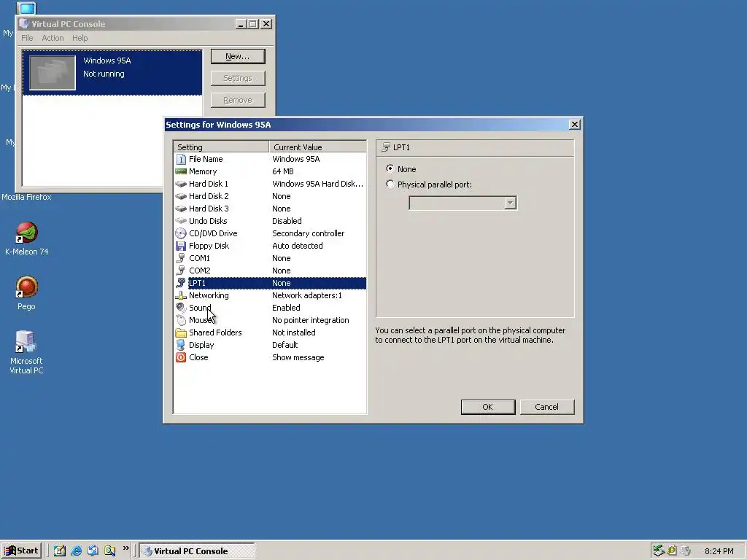This screenshot has width=747, height=560.
Task: Select Physical parallel port radio button
Action: click(x=390, y=184)
